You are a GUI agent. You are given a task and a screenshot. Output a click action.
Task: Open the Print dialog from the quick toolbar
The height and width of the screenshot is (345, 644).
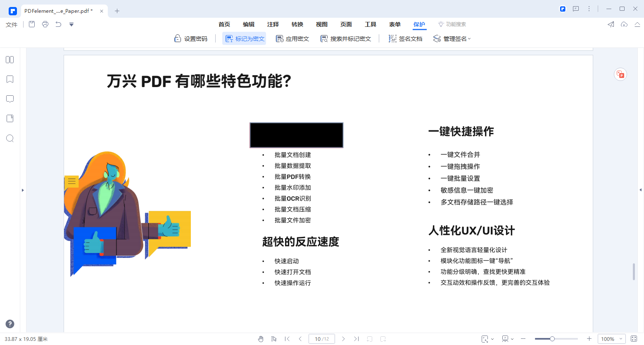pyautogui.click(x=45, y=24)
